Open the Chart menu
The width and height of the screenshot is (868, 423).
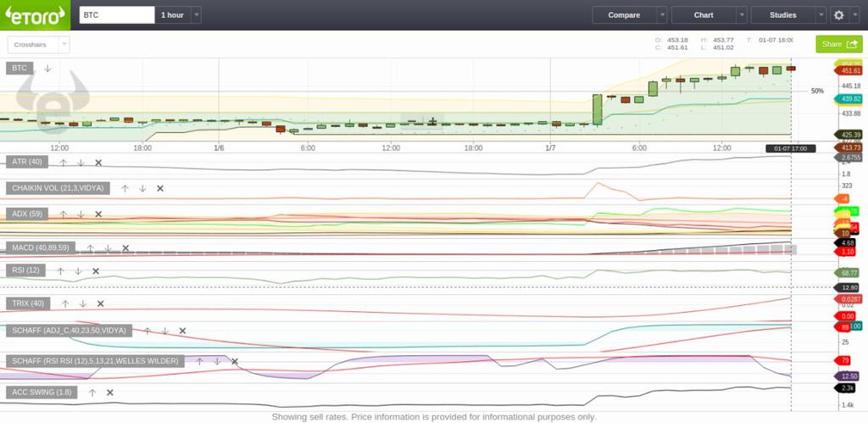point(704,15)
